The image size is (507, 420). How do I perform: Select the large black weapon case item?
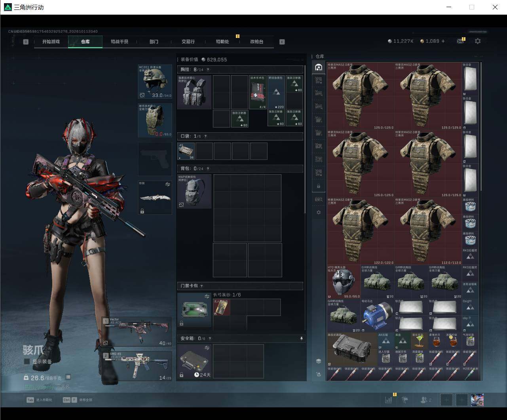[352, 350]
